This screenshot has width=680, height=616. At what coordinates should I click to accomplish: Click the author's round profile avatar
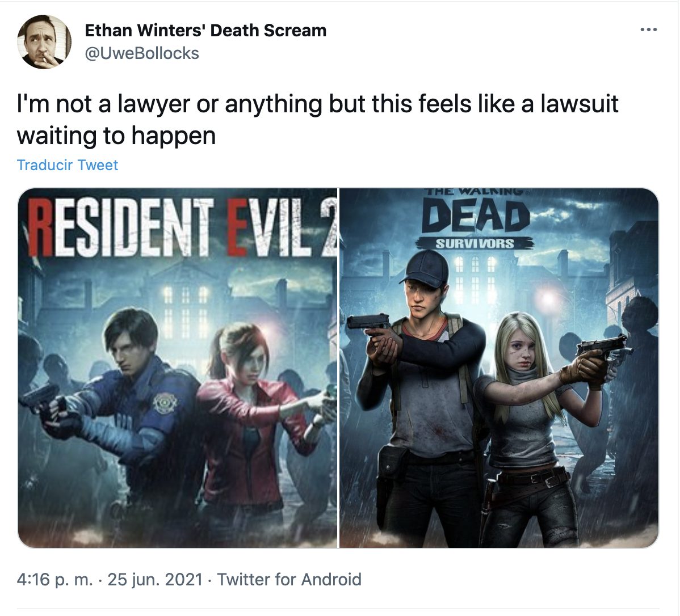[44, 42]
